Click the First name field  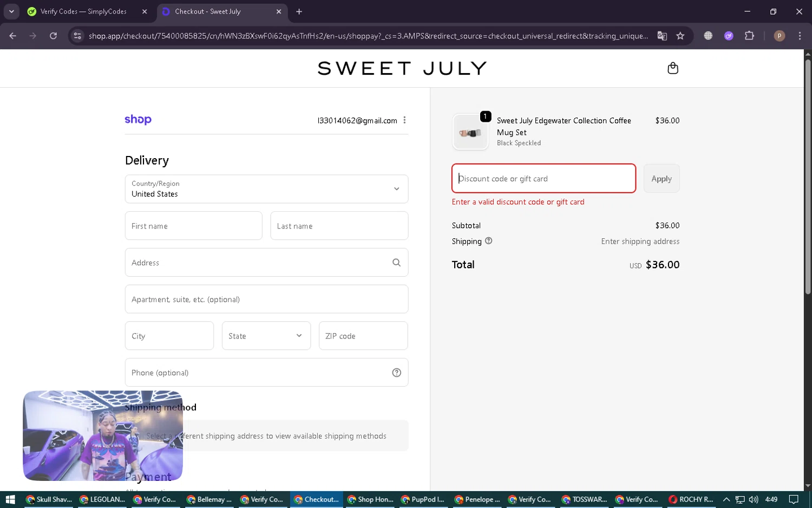[x=193, y=226]
